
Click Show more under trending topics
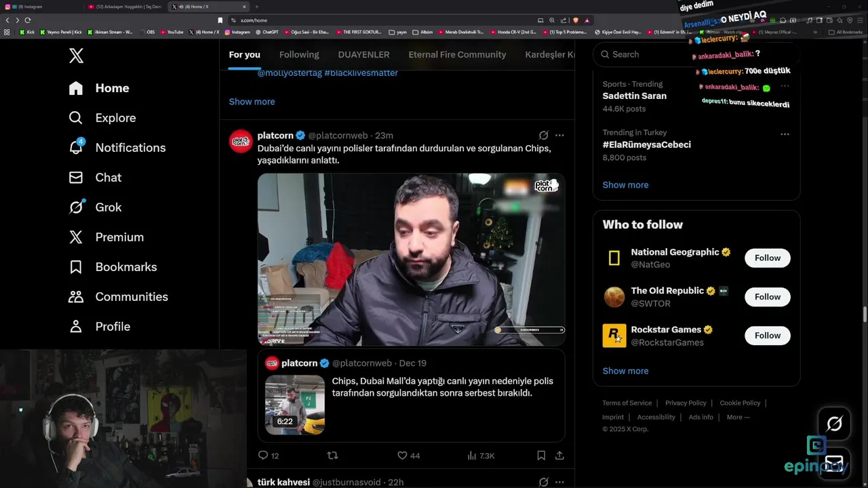(x=625, y=185)
